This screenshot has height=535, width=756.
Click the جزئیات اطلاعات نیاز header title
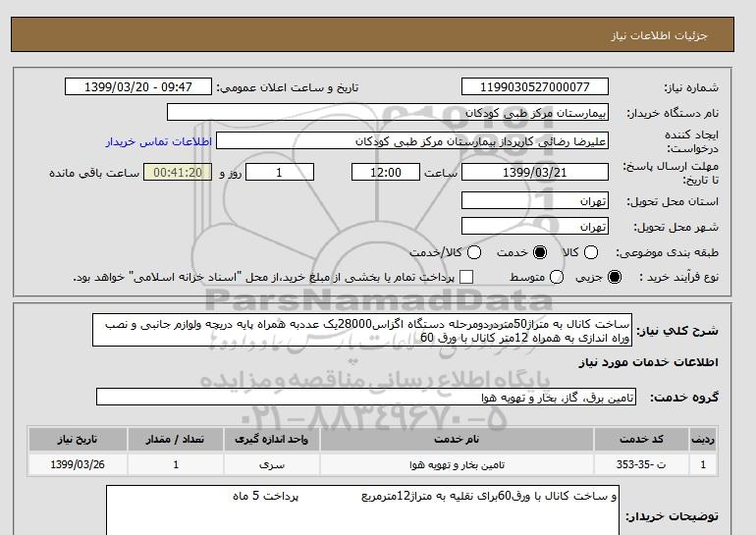click(659, 35)
